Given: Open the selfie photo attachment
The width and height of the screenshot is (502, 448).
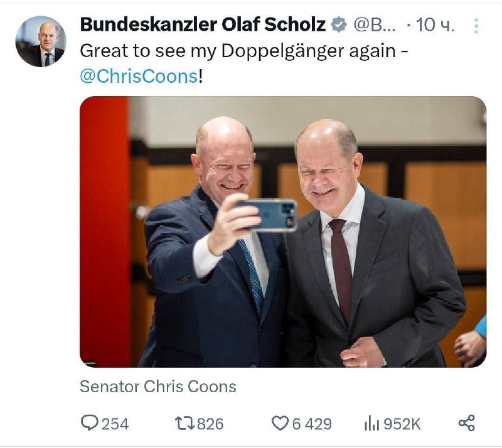Looking at the screenshot, I should tap(283, 232).
